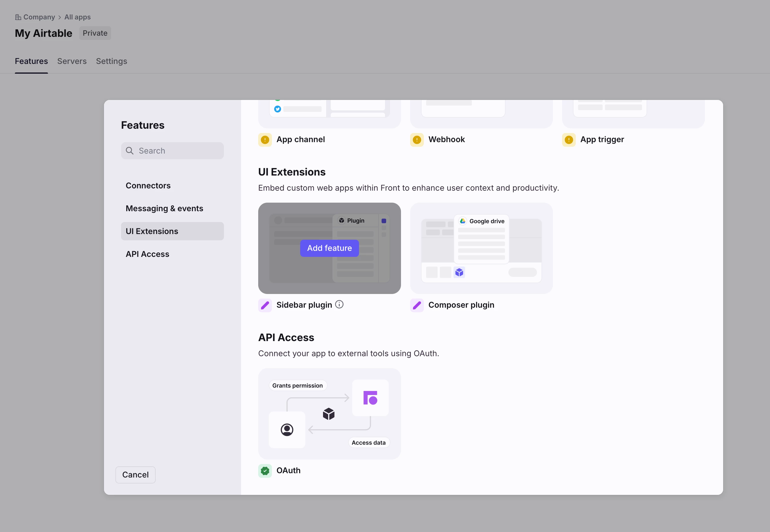Click the Webhook yellow warning icon
770x532 pixels.
pos(417,140)
